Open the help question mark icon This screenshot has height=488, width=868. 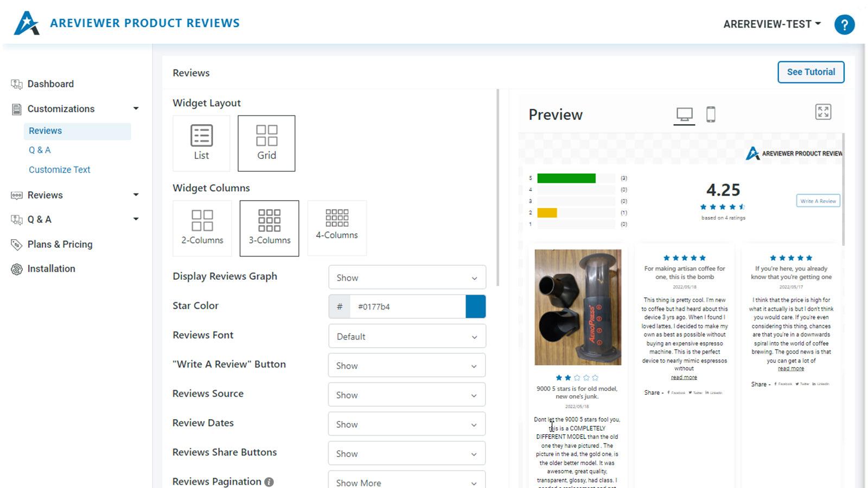tap(845, 24)
